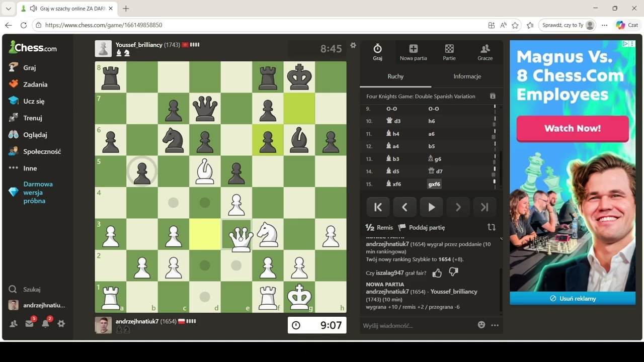Image resolution: width=644 pixels, height=362 pixels.
Task: Open the Nowa partia tab
Action: 413,52
